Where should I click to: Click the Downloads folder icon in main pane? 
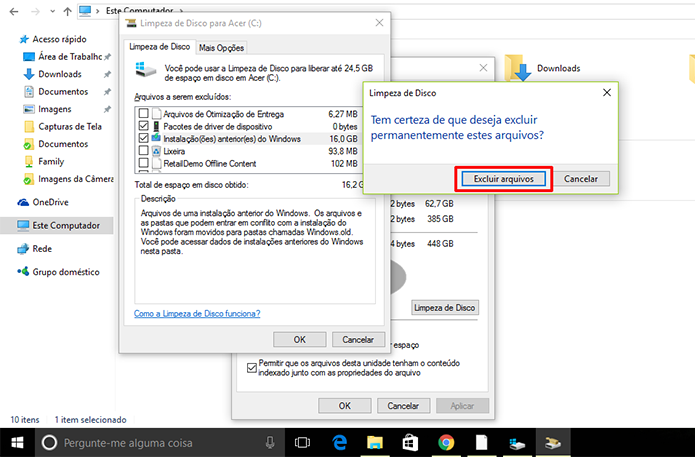coord(518,68)
